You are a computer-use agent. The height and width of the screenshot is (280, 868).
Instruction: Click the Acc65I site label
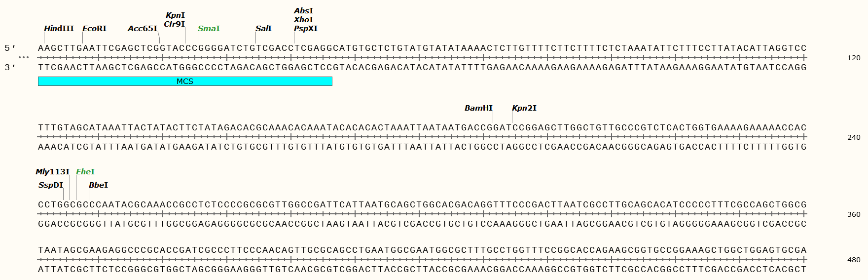143,29
